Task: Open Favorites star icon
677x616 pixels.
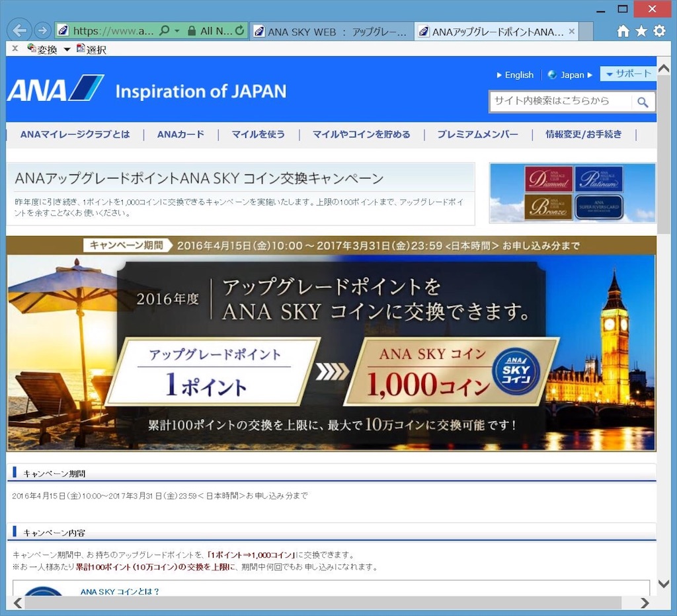Action: tap(641, 30)
